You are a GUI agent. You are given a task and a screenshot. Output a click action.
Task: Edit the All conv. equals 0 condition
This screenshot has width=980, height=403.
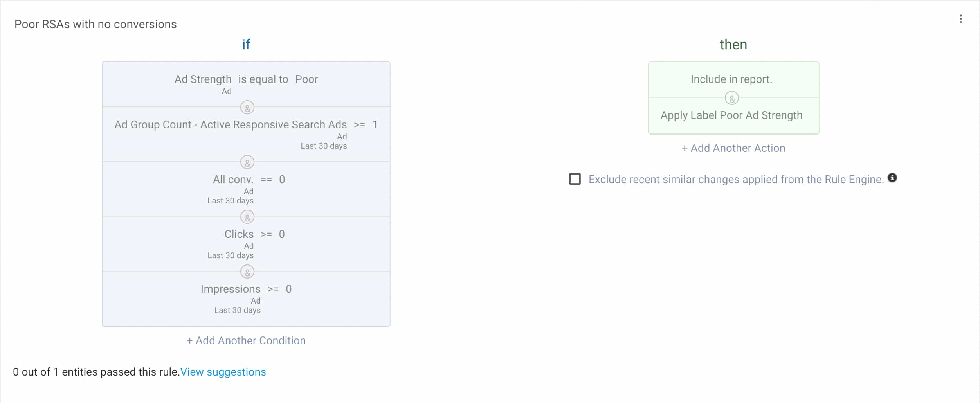coord(249,180)
